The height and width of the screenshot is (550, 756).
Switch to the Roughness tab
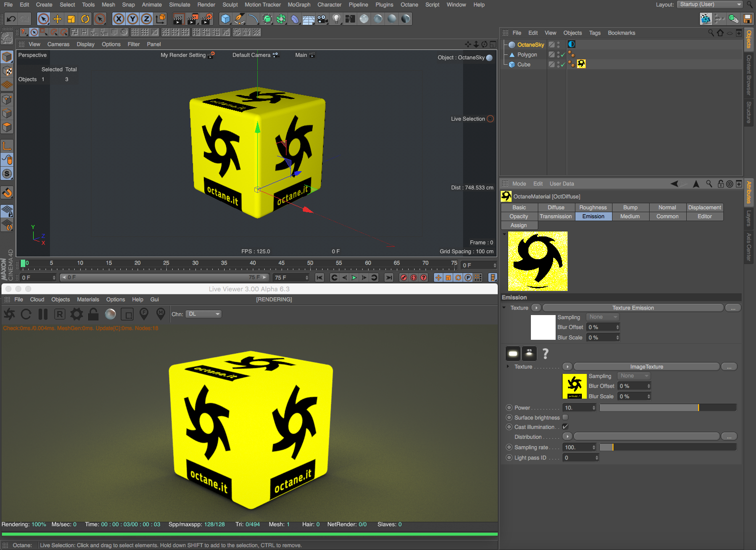click(x=593, y=208)
